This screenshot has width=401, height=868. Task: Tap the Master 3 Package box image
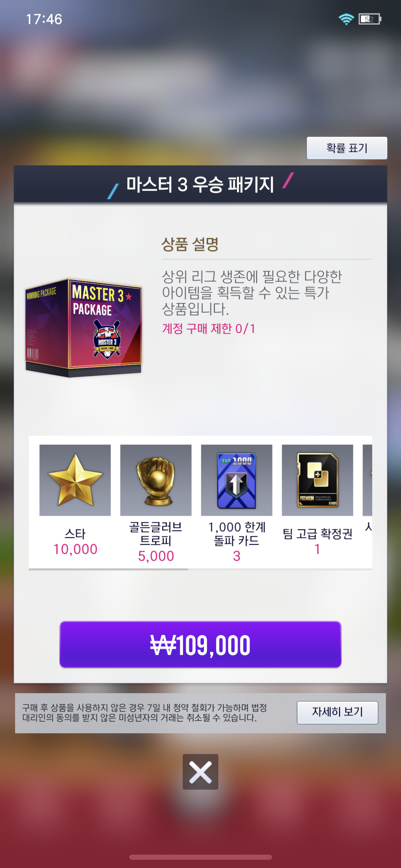coord(83,328)
